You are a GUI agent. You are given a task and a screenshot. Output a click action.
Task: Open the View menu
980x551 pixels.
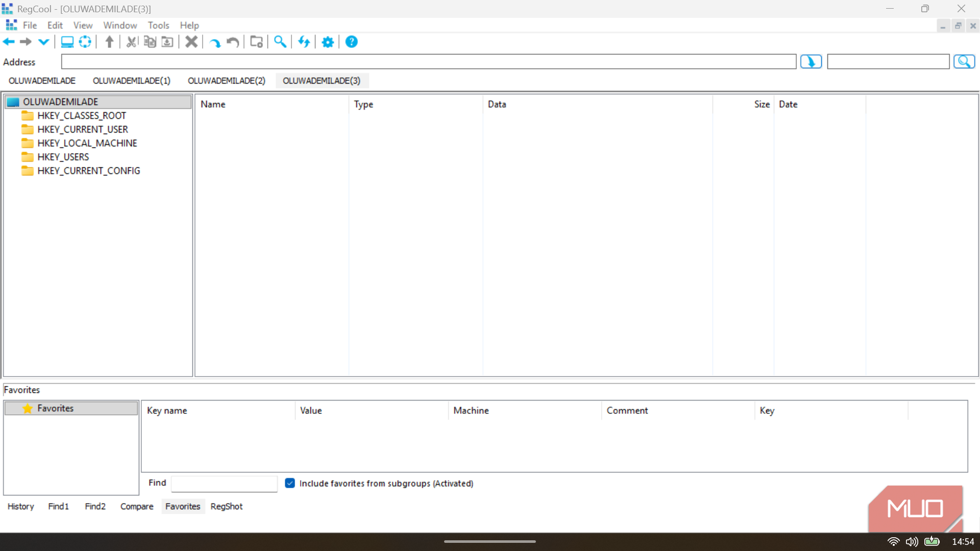83,25
